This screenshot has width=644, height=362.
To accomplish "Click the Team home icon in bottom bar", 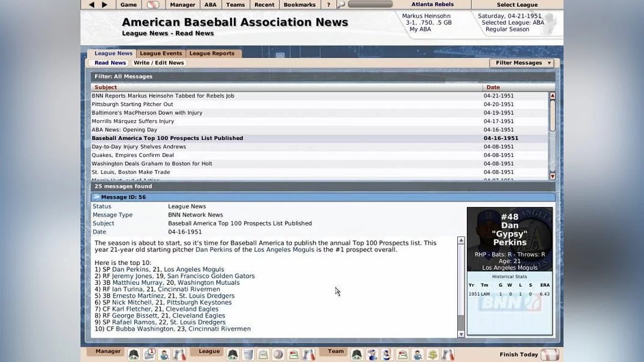I will (x=357, y=354).
